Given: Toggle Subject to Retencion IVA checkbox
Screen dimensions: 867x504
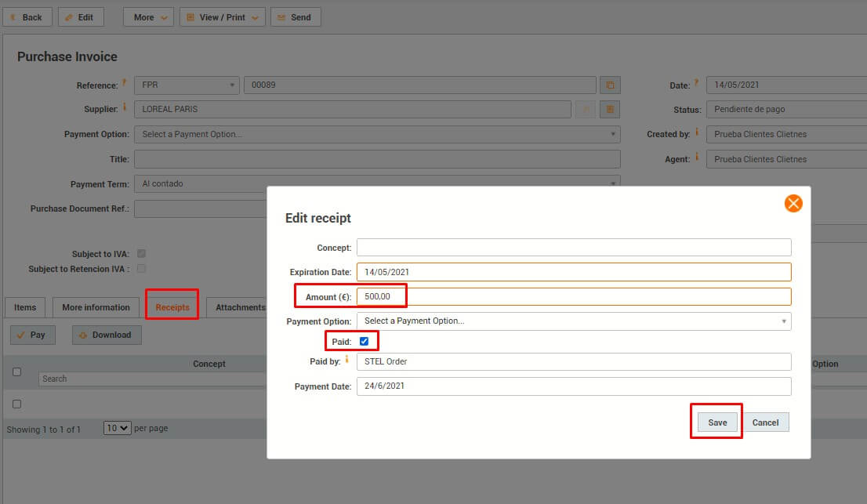Looking at the screenshot, I should click(142, 269).
